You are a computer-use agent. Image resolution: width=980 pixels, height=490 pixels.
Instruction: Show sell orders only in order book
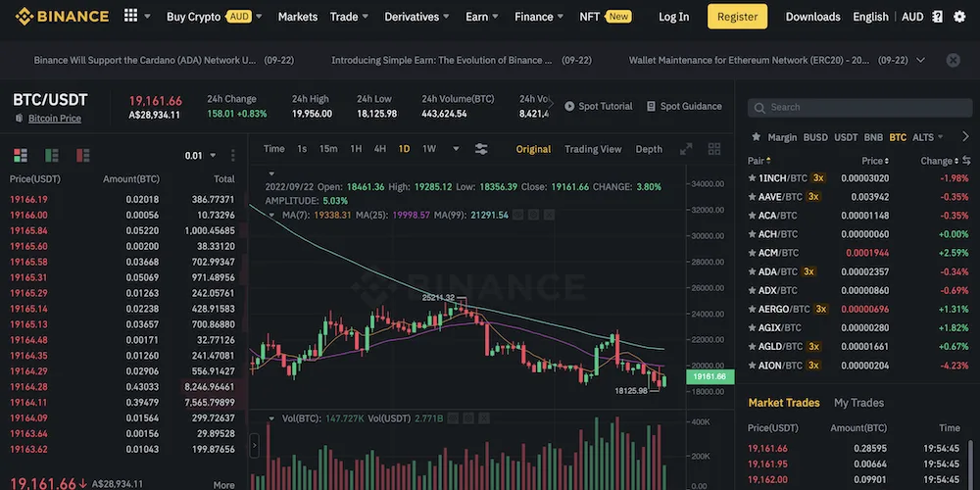[x=82, y=155]
